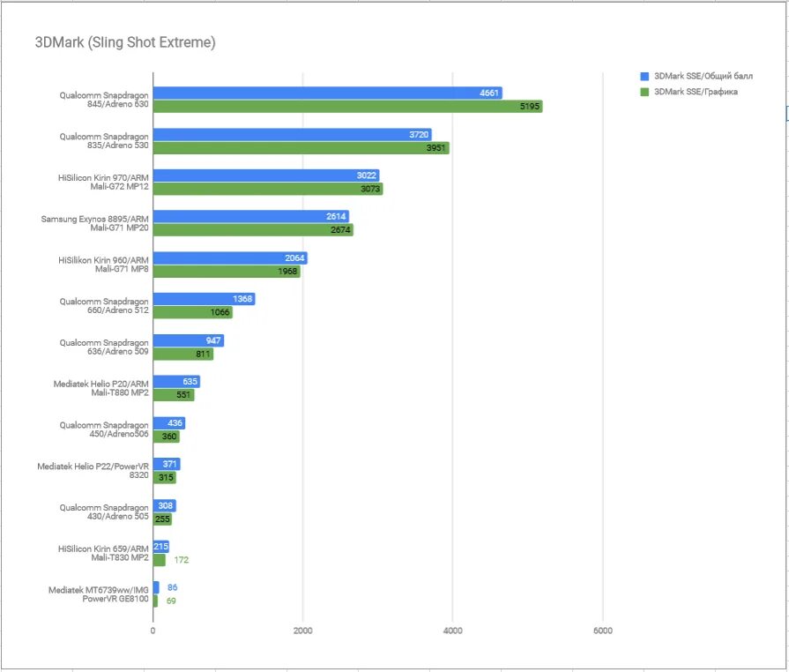789x672 pixels.
Task: Click label Mediatek Helio P20/ARM Mali-T880 MP2
Action: (101, 389)
